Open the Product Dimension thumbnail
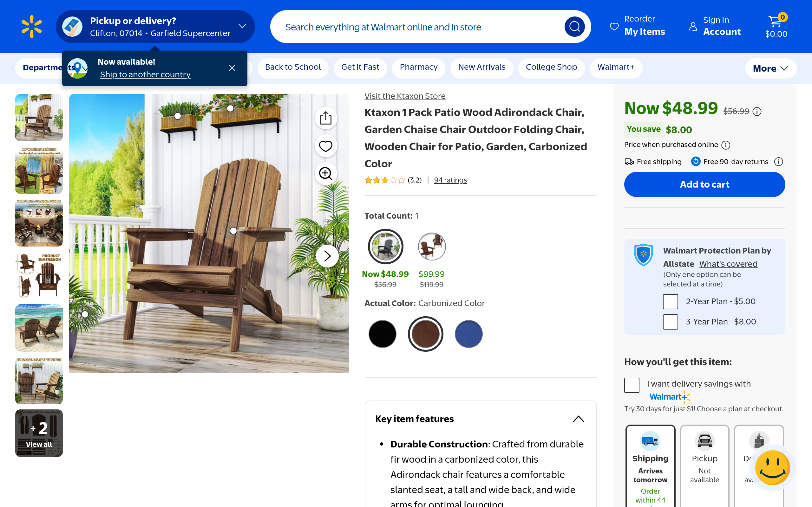Image resolution: width=812 pixels, height=507 pixels. [x=39, y=275]
